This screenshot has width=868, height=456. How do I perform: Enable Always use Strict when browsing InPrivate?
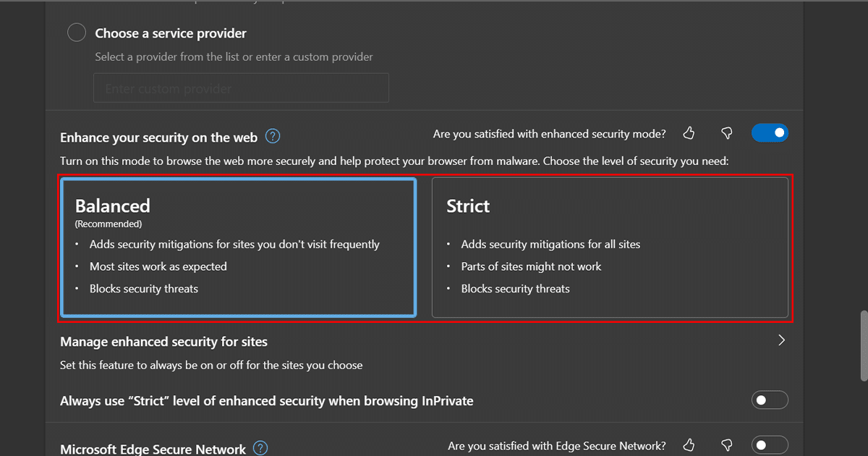(770, 400)
